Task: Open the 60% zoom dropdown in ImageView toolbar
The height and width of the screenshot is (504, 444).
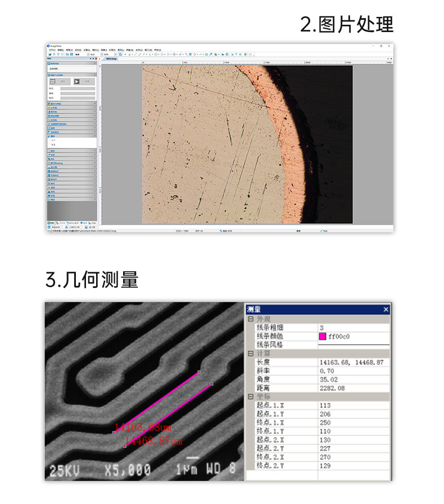Action: 115,55
